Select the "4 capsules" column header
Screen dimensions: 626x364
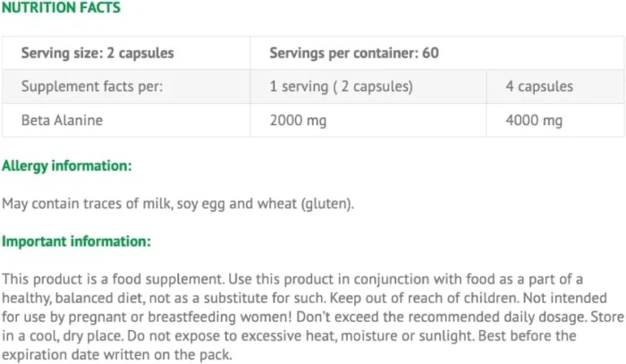(539, 87)
